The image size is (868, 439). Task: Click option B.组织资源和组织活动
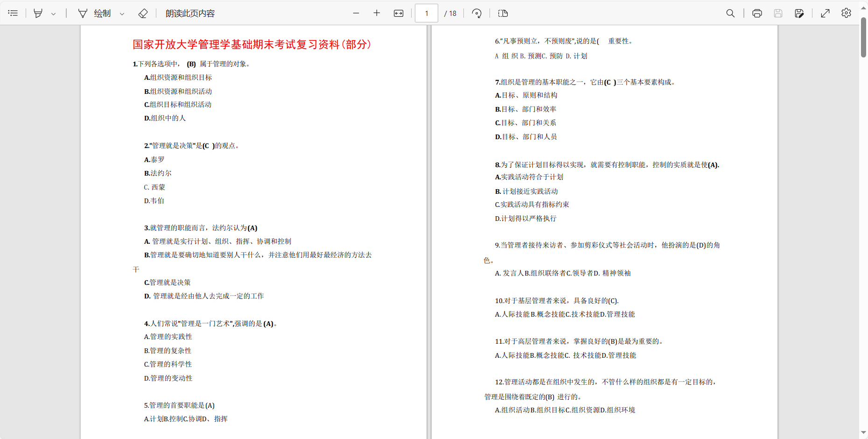click(178, 92)
